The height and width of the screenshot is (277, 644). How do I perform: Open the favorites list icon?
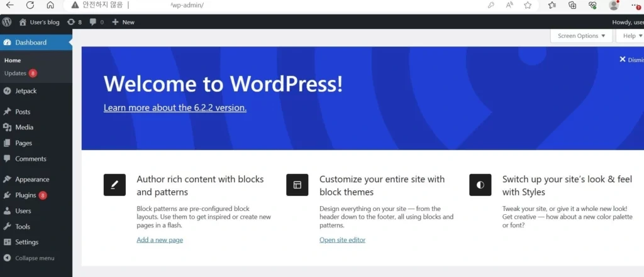(x=552, y=5)
